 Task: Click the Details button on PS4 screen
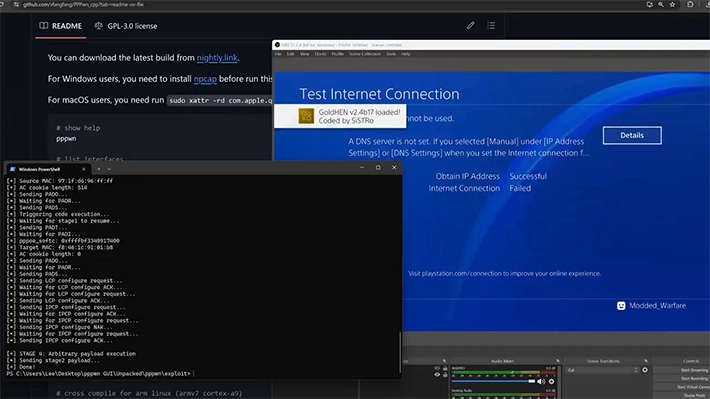click(632, 135)
